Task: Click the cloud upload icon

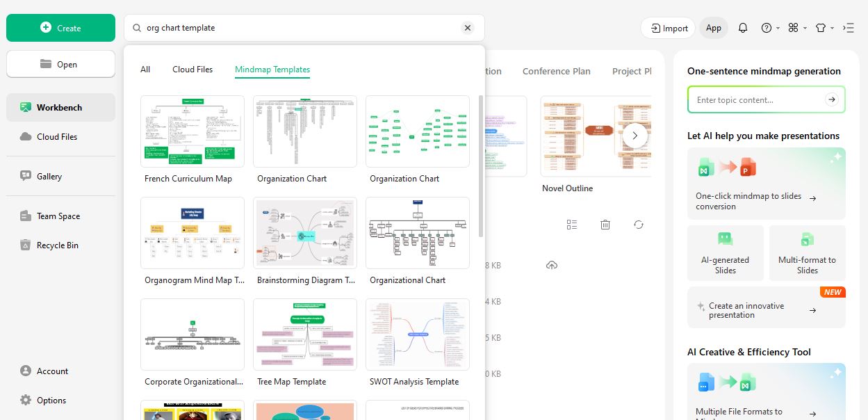Action: point(552,265)
